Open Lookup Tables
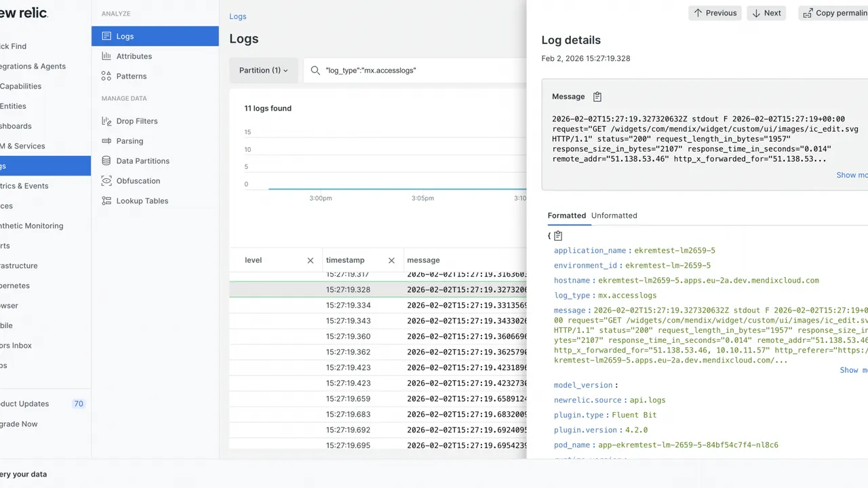 pos(142,201)
